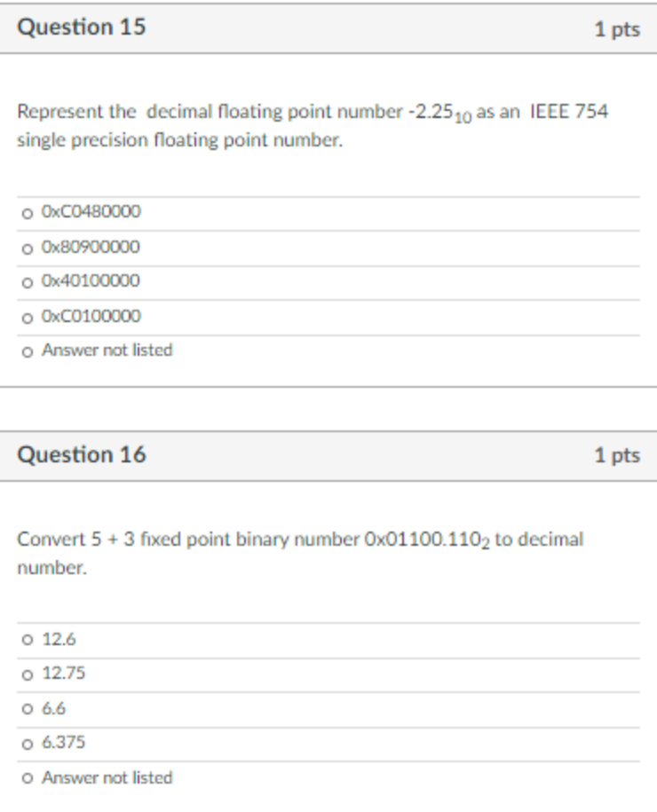Click the radio circle beside 12.75
657x812 pixels.
pos(27,674)
